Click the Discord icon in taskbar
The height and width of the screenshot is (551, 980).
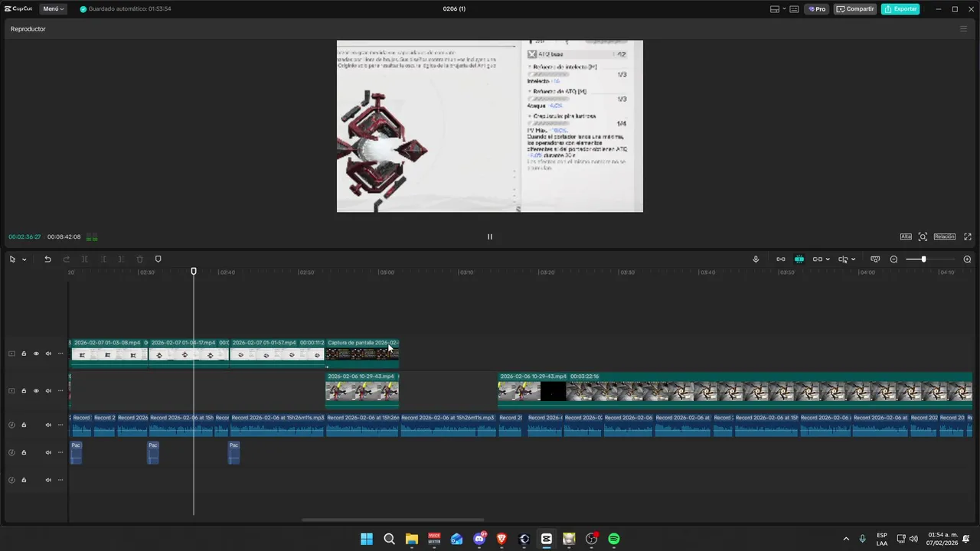(479, 539)
